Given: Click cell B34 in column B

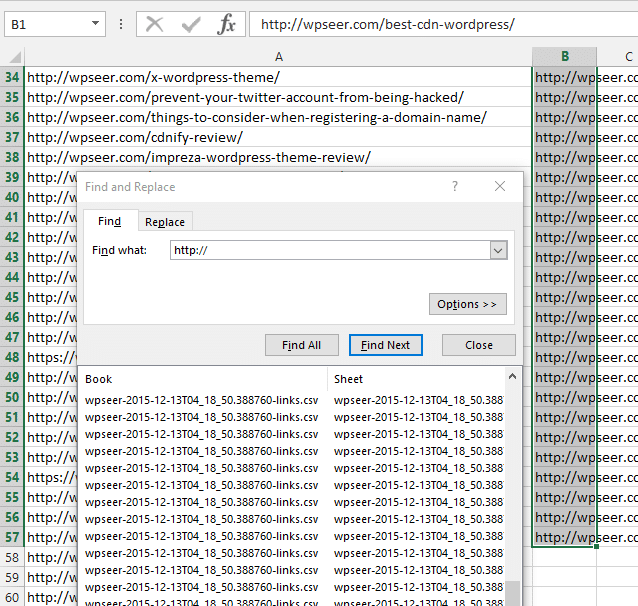Looking at the screenshot, I should (x=564, y=77).
